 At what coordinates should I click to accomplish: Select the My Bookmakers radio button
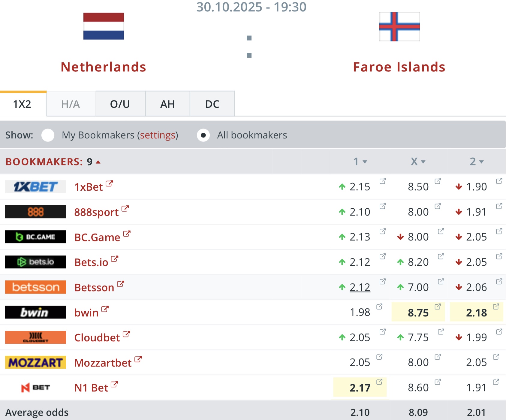[48, 135]
